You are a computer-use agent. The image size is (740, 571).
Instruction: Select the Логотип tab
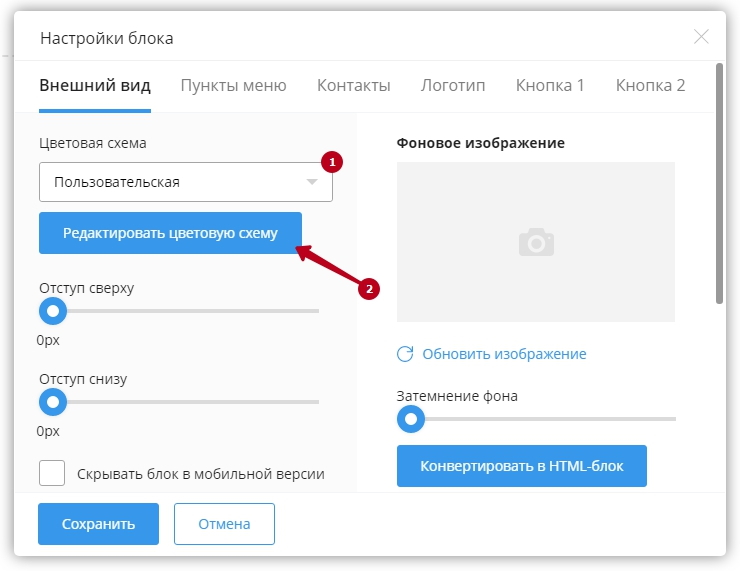click(453, 85)
